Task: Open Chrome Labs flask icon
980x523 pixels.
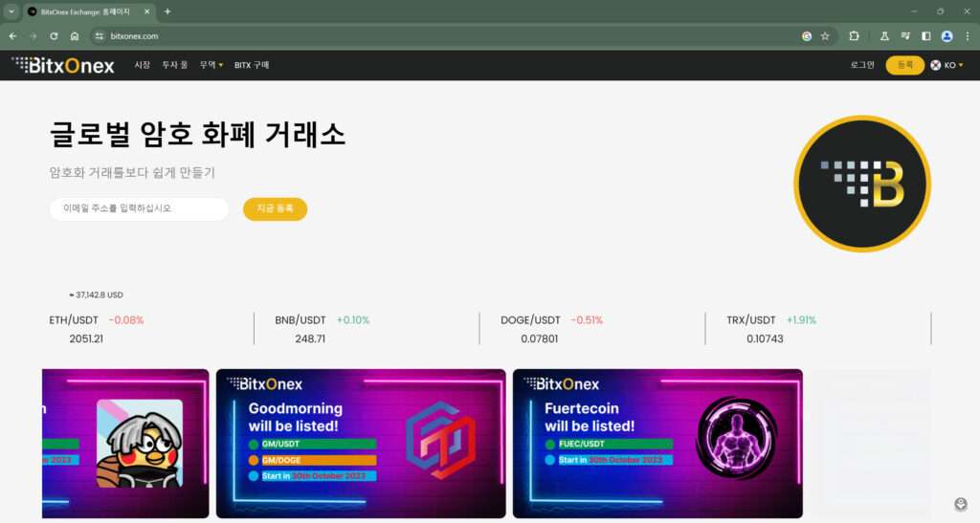Action: coord(884,36)
